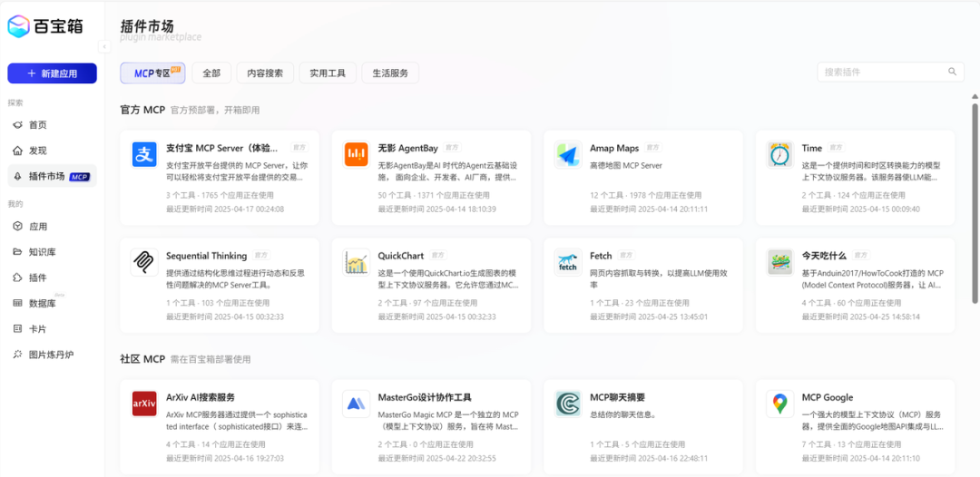
Task: Open 数据库 in the sidebar
Action: (x=52, y=304)
